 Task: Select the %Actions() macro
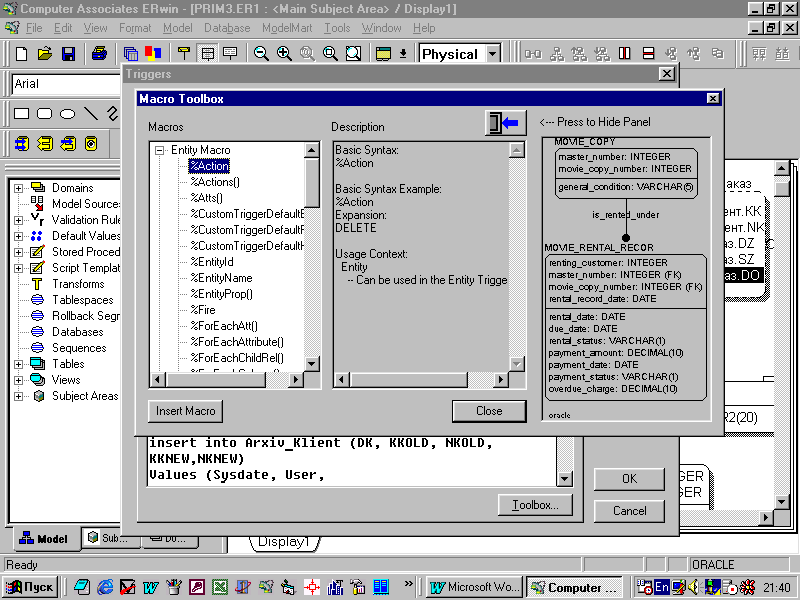point(215,182)
